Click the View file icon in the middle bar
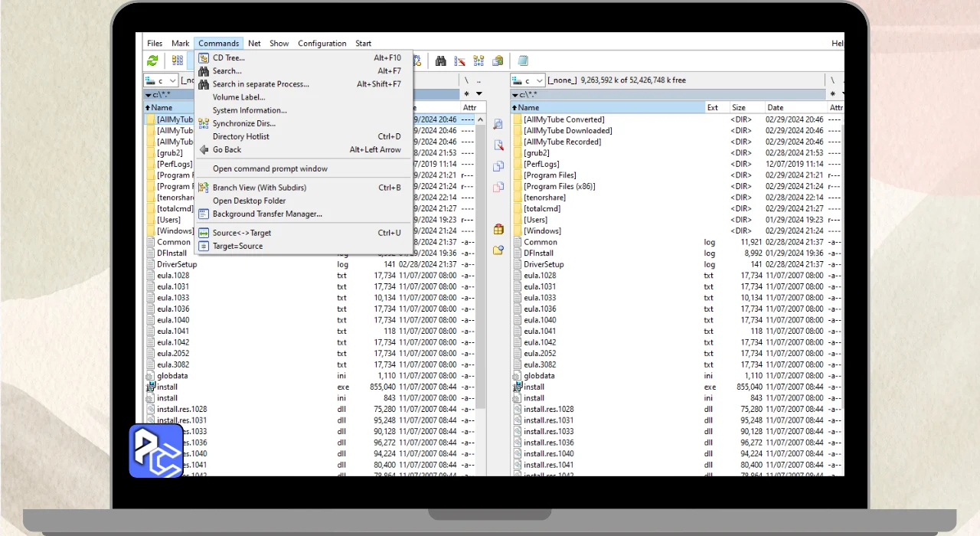 [498, 124]
